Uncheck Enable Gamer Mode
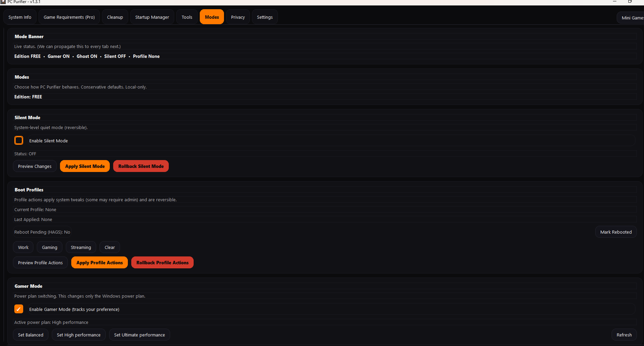 coord(19,309)
